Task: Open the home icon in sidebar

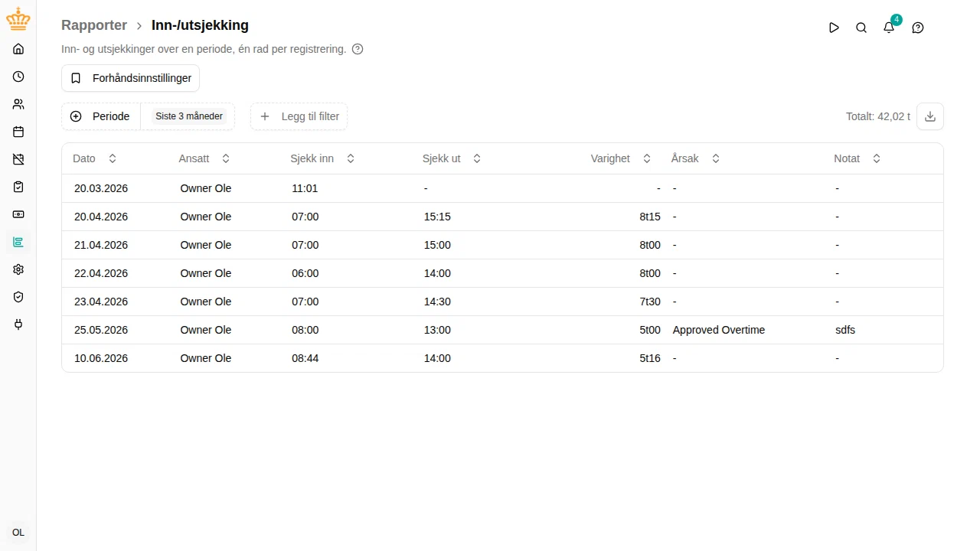Action: coord(18,49)
